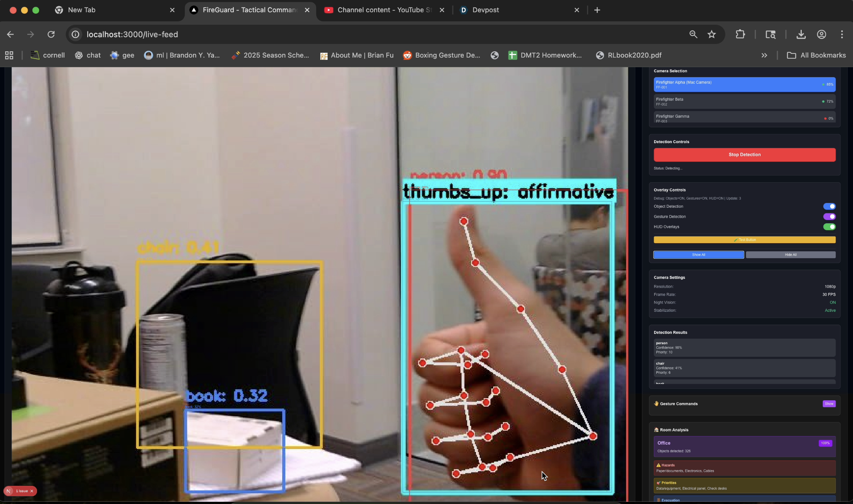Viewport: 853px width, 504px height.
Task: Disable the Gesture Detection toggle
Action: click(829, 217)
